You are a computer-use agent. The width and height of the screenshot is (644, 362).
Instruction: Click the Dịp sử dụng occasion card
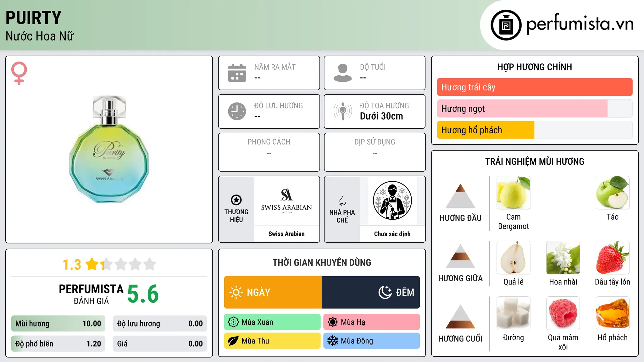[375, 152]
